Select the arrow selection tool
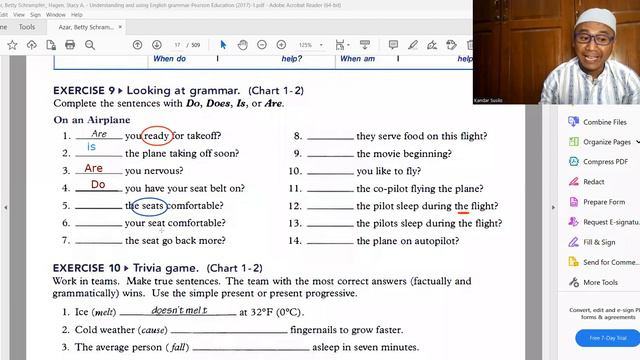 tap(223, 45)
